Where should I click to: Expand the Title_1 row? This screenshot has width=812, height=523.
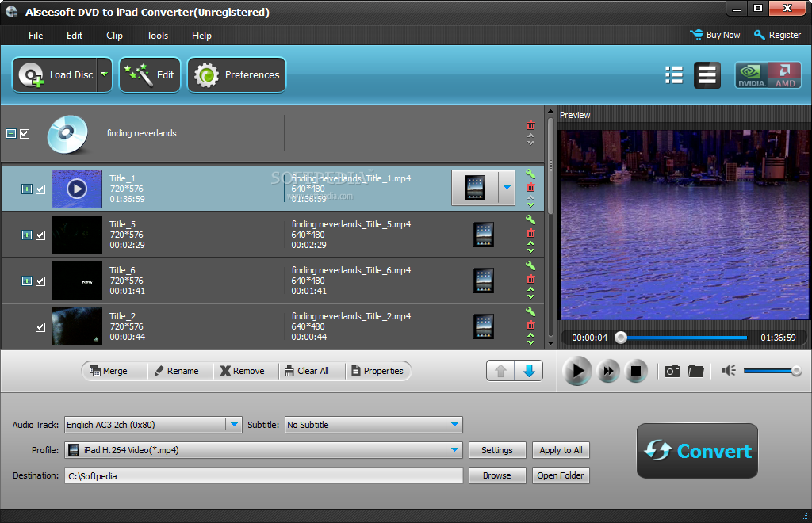coord(27,189)
